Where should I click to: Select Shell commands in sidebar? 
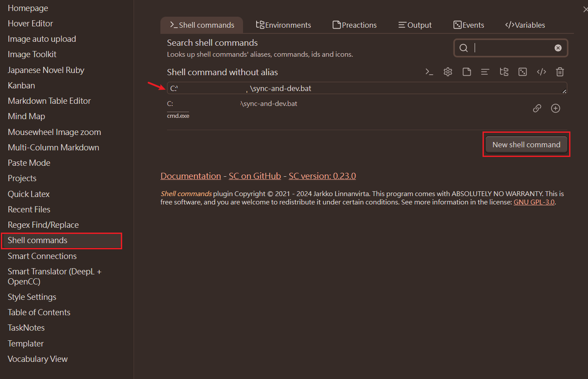tap(62, 241)
